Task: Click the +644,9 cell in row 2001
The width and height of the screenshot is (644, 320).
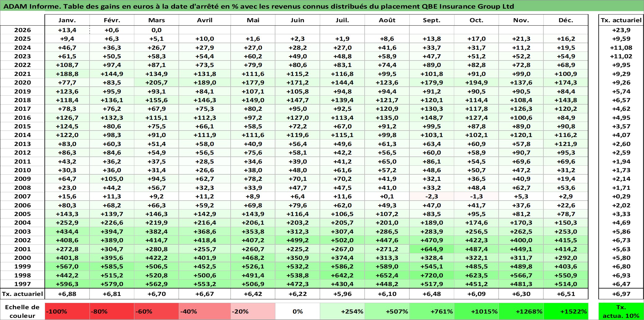Action: click(432, 249)
